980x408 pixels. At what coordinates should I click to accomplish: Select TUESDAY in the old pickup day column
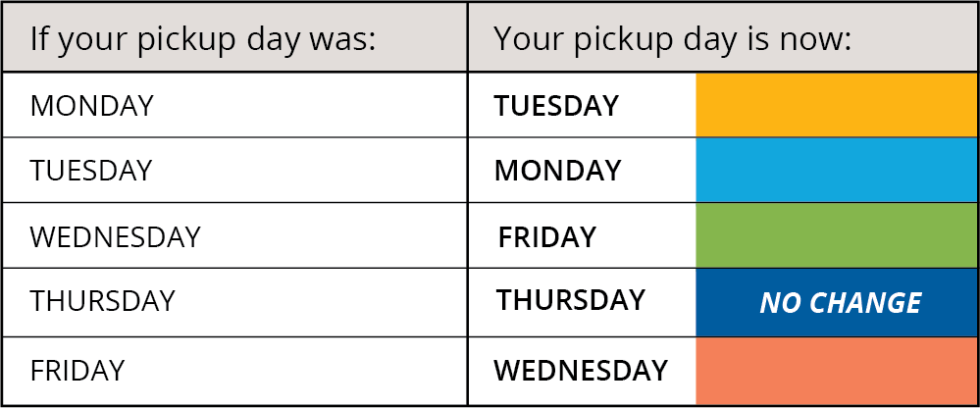(90, 170)
